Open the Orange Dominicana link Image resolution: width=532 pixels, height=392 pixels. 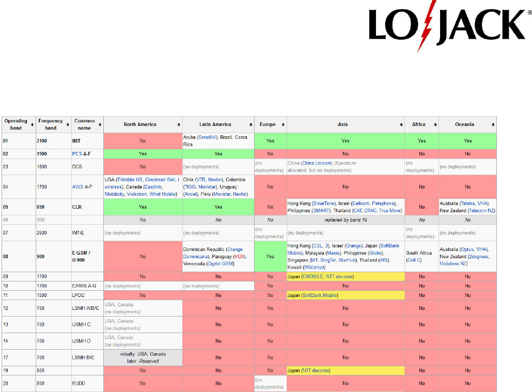point(213,253)
